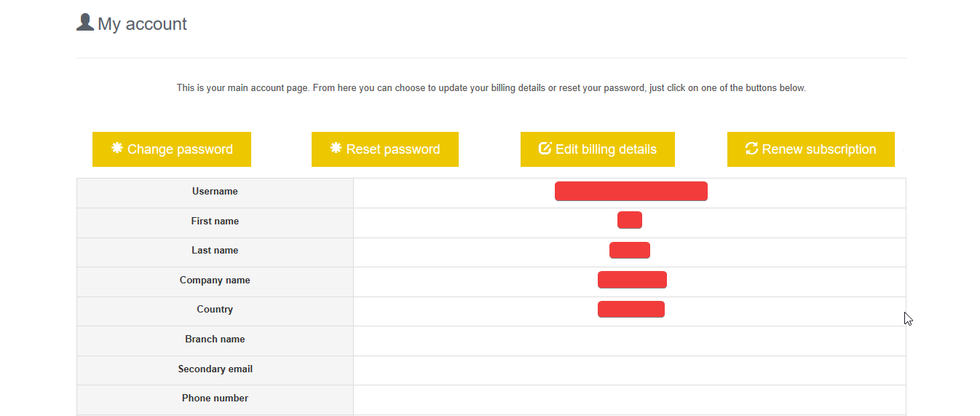Click the Last name row label

pos(215,251)
